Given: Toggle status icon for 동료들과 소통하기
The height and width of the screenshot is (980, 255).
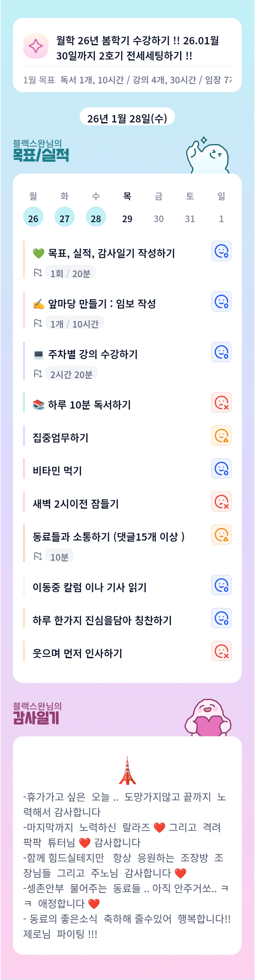Looking at the screenshot, I should 221,535.
